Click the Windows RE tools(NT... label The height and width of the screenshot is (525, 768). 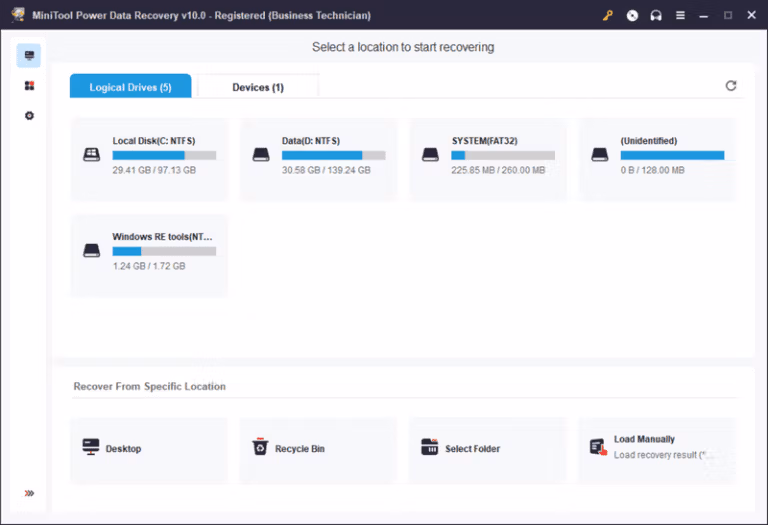(x=162, y=237)
